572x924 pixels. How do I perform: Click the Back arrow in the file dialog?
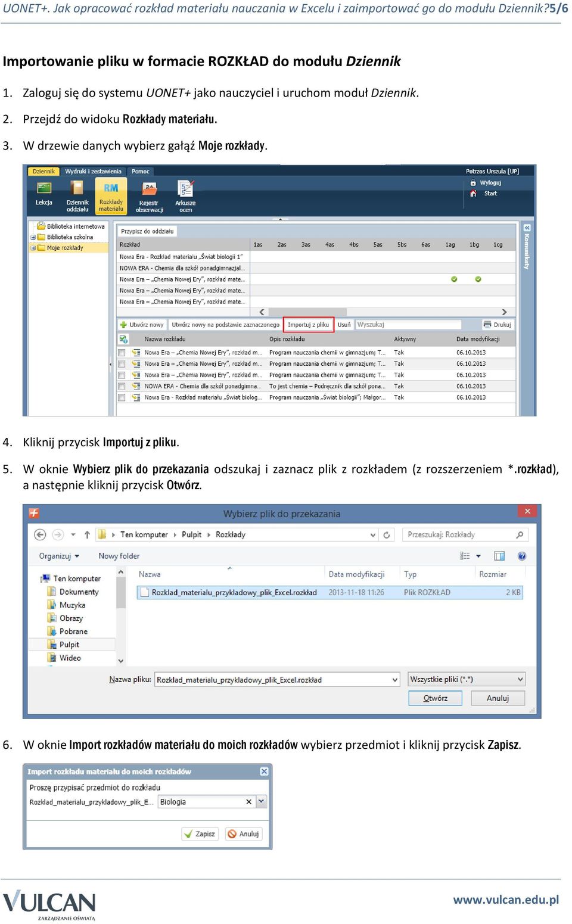coord(40,534)
